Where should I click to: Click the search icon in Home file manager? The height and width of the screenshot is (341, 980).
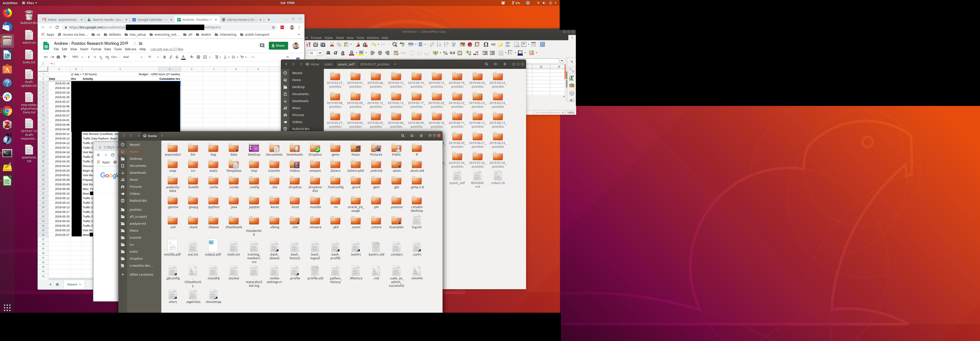[x=403, y=136]
